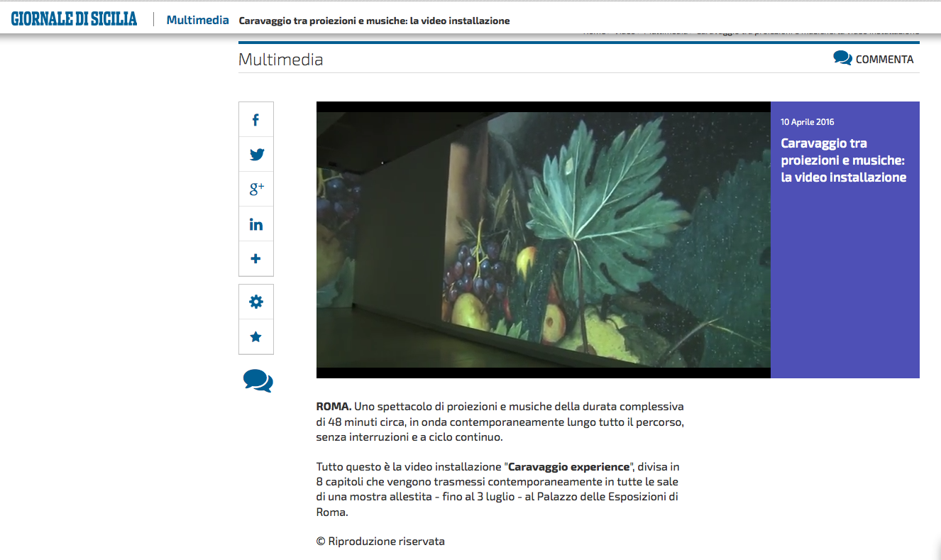The image size is (941, 560).
Task: Share the article on LinkedIn
Action: pyautogui.click(x=256, y=224)
